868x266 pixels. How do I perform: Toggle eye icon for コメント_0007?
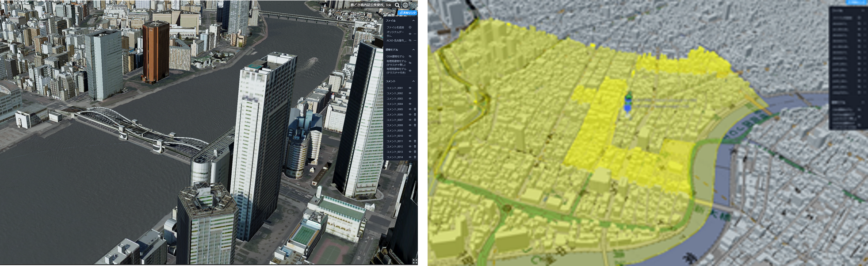pos(410,120)
